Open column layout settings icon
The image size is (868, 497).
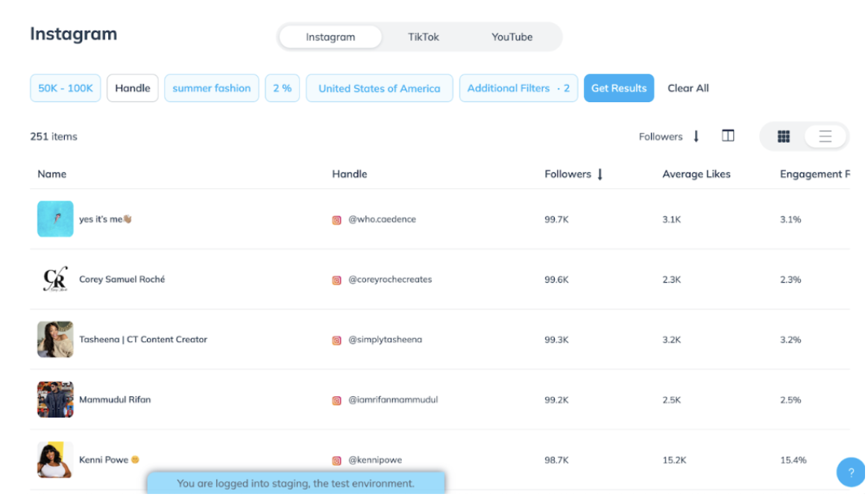pos(728,136)
